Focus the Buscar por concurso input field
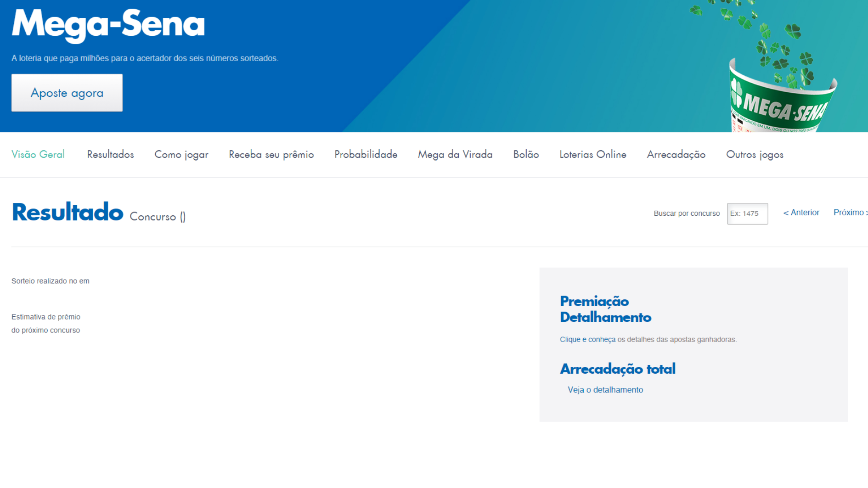 (x=747, y=213)
